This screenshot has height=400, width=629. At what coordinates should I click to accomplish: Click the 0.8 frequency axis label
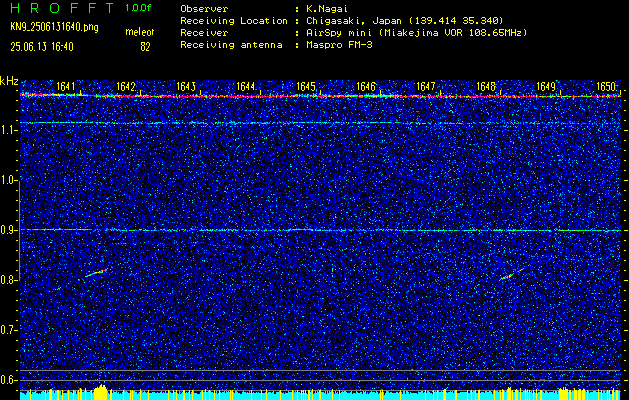tap(9, 280)
